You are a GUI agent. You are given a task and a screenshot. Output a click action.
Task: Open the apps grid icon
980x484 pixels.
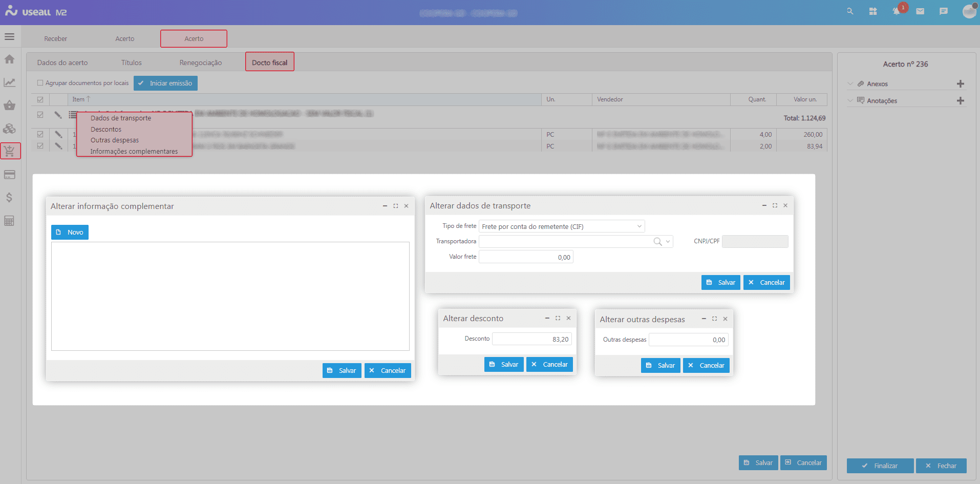click(873, 11)
